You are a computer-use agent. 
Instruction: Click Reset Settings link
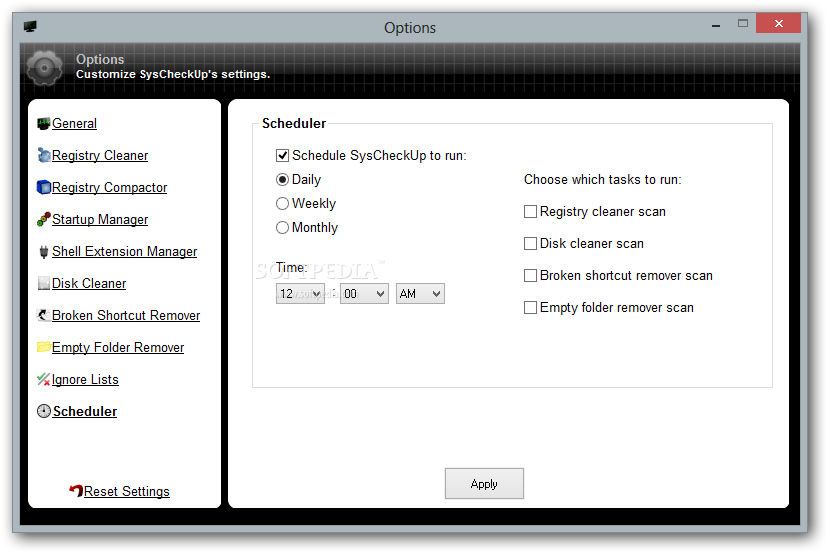click(x=127, y=491)
